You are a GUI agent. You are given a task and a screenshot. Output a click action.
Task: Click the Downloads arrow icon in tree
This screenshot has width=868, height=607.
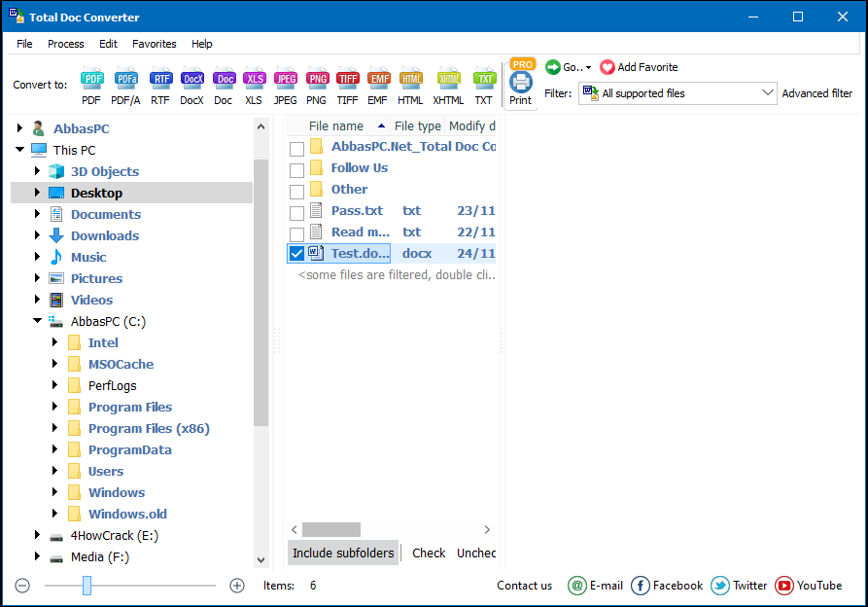[56, 235]
